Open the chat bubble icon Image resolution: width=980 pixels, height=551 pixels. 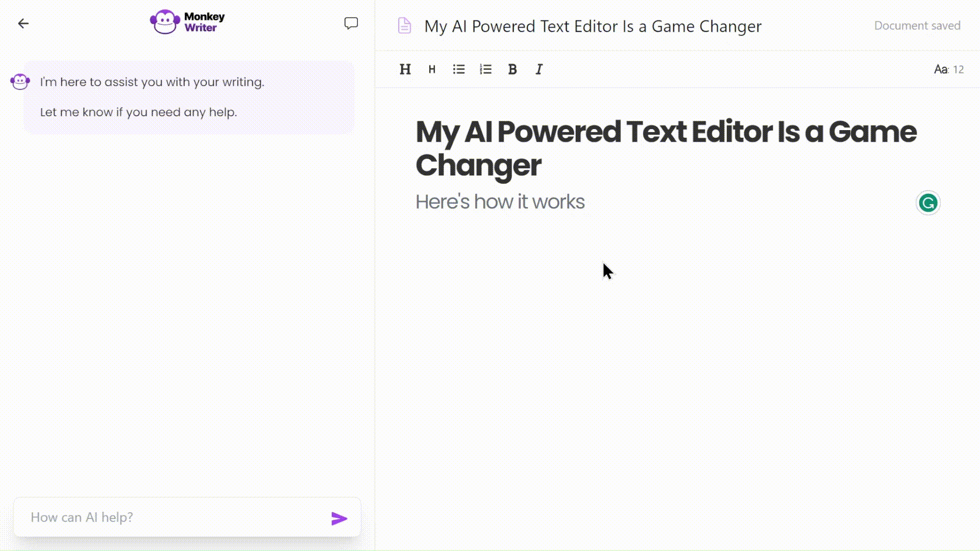point(351,23)
